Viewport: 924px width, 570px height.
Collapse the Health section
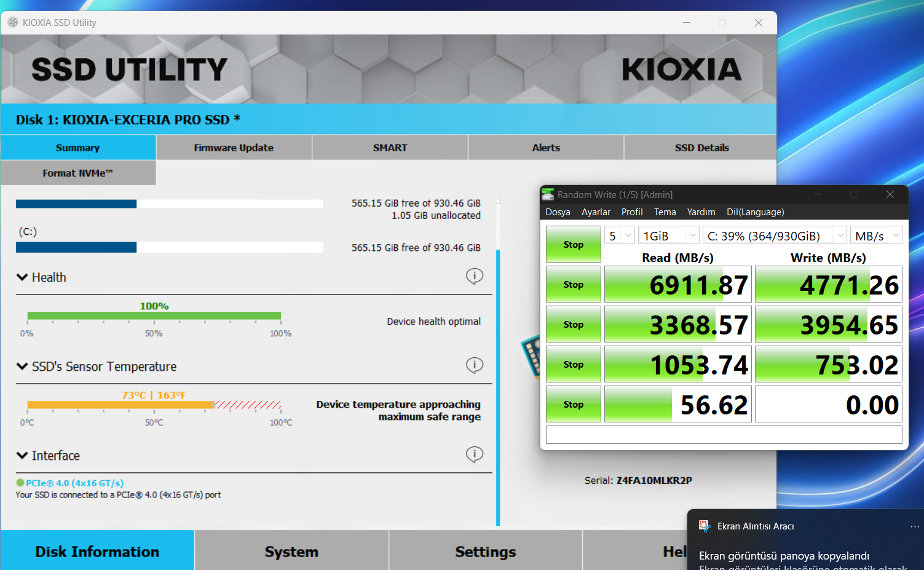click(x=22, y=277)
